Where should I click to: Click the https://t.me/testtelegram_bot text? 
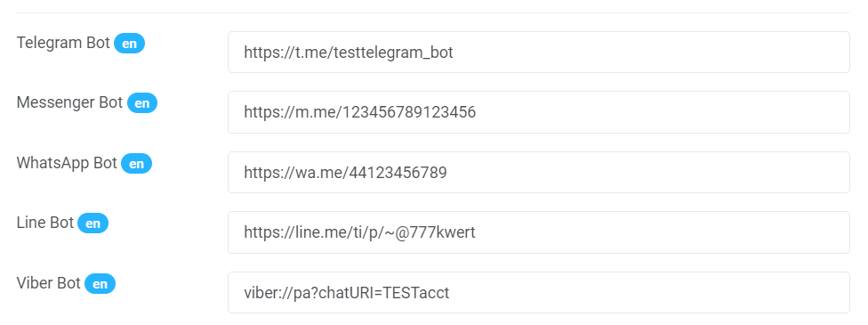pyautogui.click(x=349, y=53)
